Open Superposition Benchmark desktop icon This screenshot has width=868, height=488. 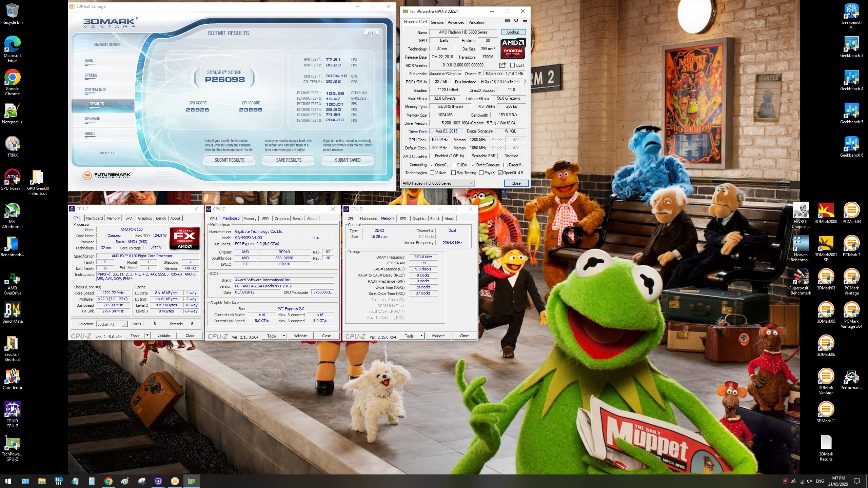click(801, 282)
